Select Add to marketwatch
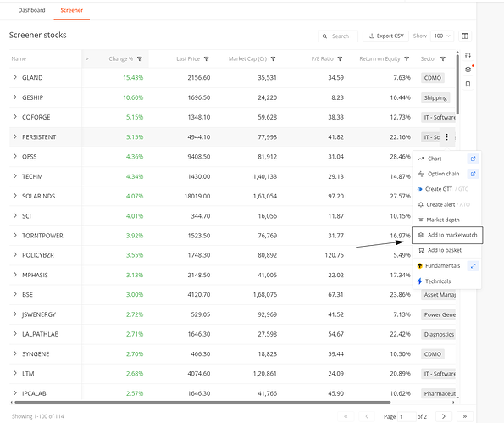 447,235
